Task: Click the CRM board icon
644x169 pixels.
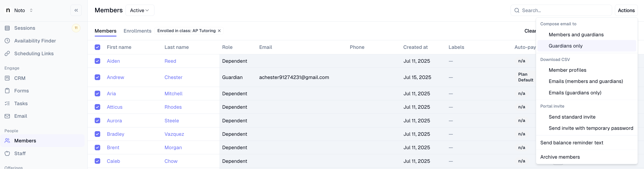Action: [x=7, y=78]
